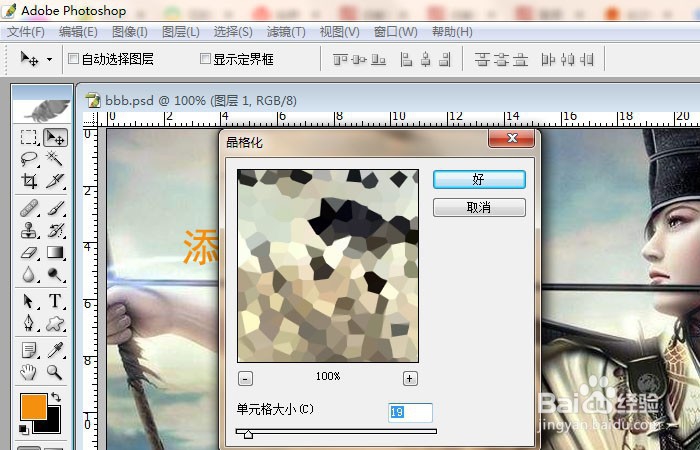Close the 晶格化 dialog

point(512,139)
